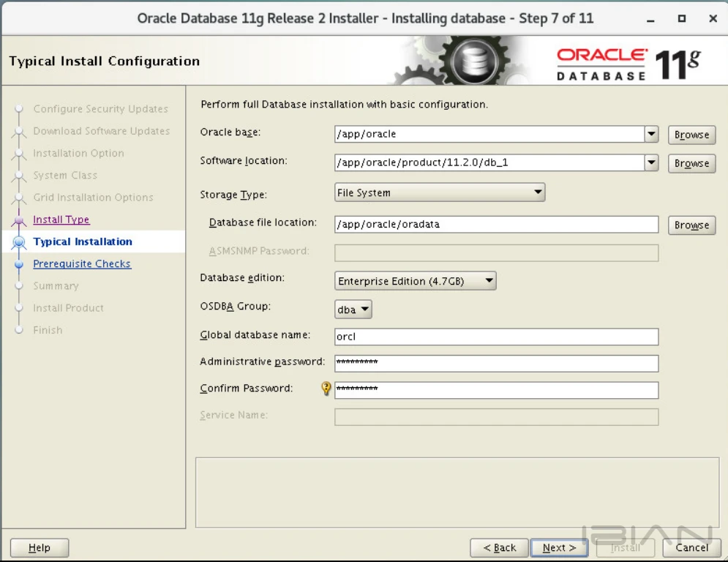
Task: Cancel the installation with Cancel button
Action: [x=692, y=547]
